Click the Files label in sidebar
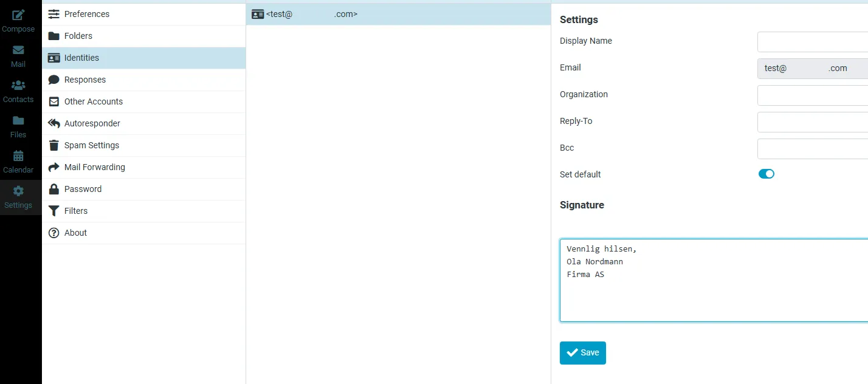 click(x=18, y=135)
